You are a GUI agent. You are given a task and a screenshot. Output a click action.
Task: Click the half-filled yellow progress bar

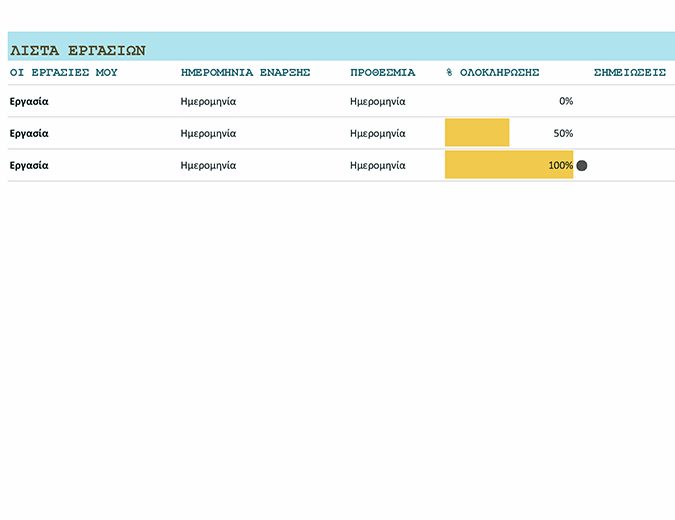pyautogui.click(x=477, y=133)
